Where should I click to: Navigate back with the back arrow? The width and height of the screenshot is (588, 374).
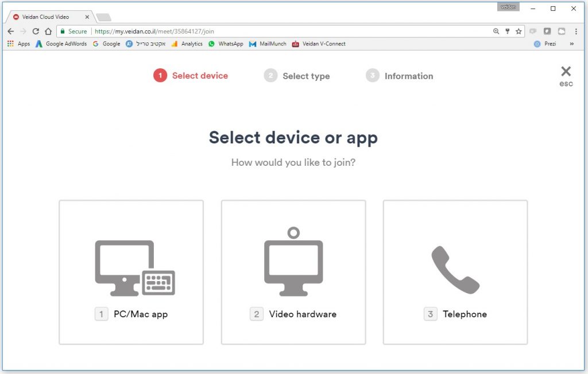coord(10,32)
